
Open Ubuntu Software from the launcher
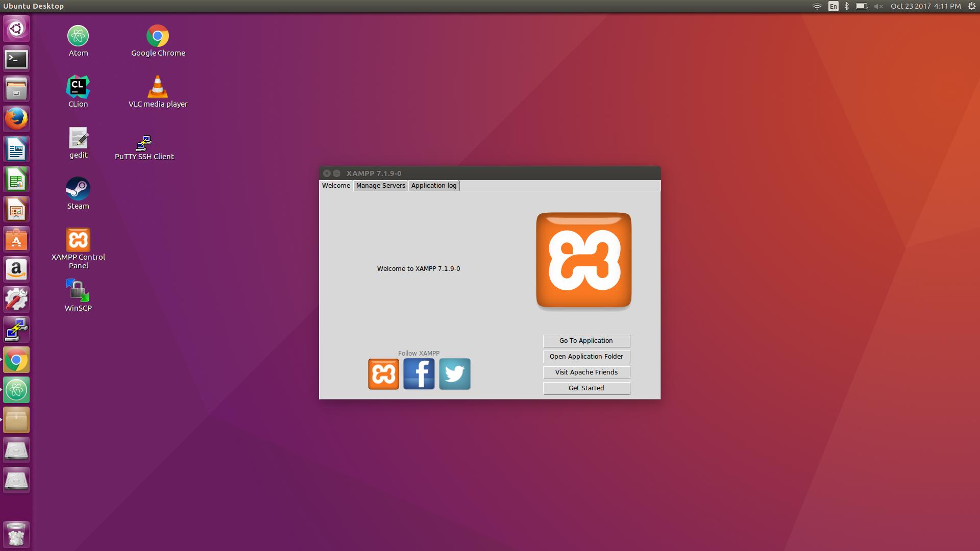point(16,239)
